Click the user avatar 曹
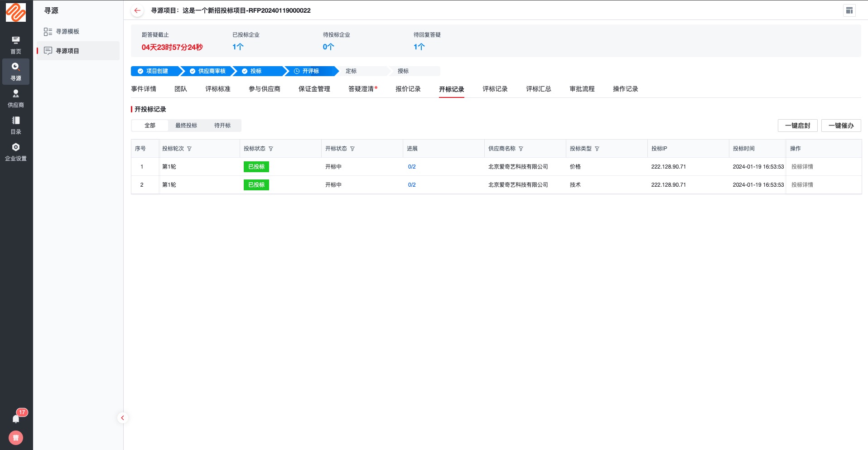868x450 pixels. (x=16, y=438)
